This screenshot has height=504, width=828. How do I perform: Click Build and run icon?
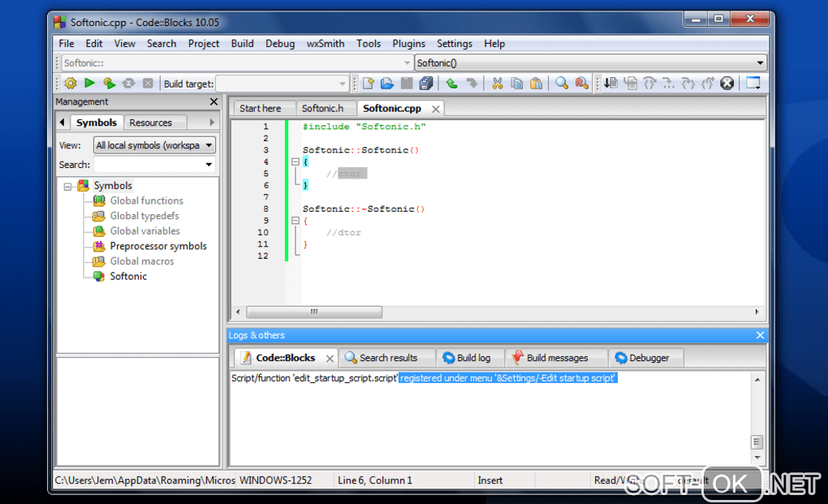click(110, 84)
